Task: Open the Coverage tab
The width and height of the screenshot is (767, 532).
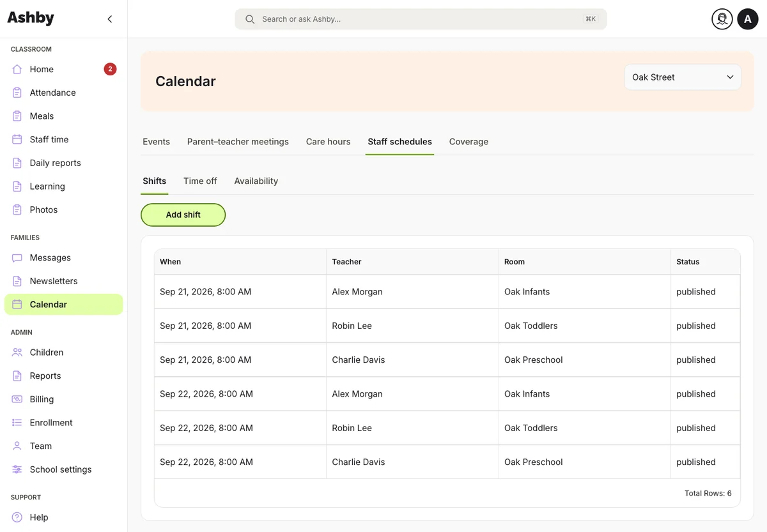Action: coord(469,142)
